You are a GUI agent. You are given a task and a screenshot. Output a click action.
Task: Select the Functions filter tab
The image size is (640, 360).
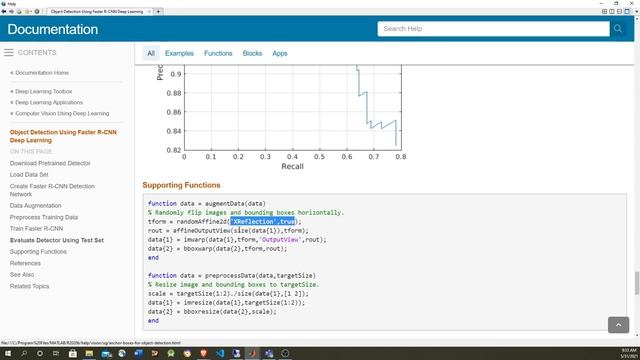point(218,53)
